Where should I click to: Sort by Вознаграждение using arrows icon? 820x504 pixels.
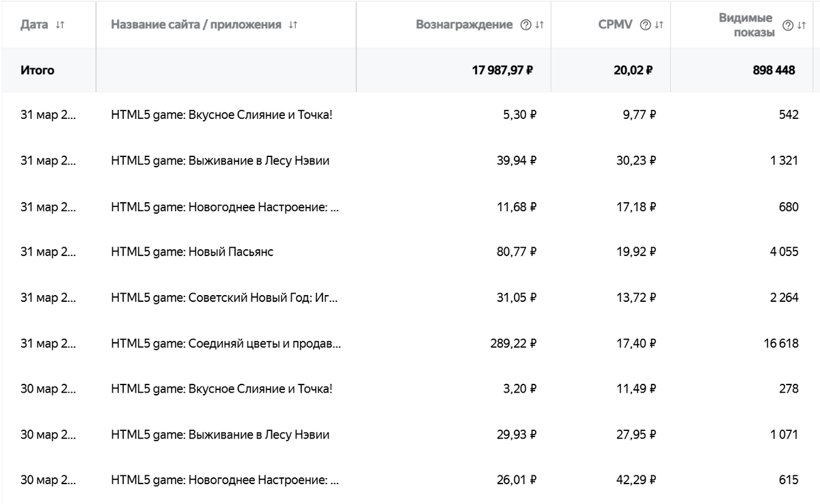click(x=540, y=25)
